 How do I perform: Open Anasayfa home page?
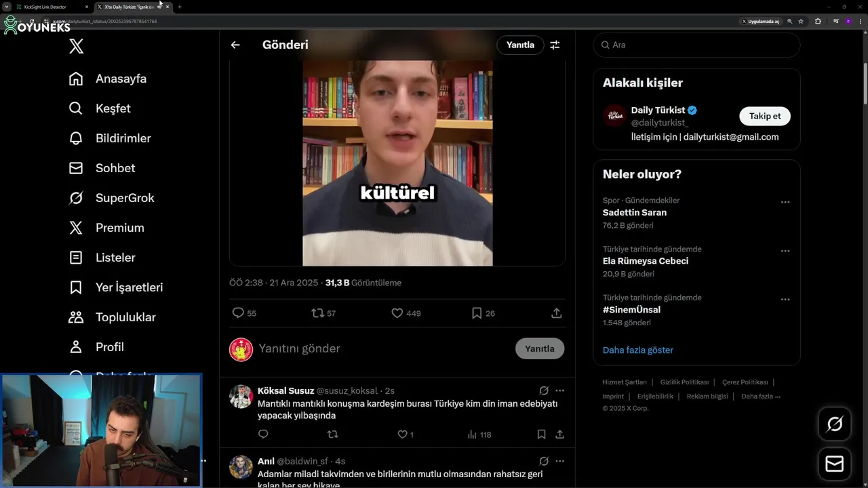pos(108,79)
